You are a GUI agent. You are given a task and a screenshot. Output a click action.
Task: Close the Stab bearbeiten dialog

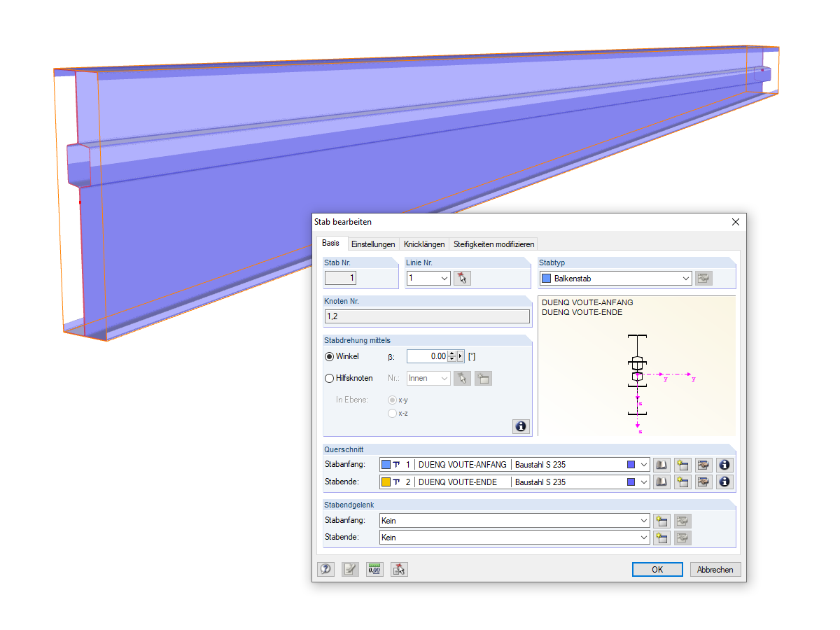735,222
